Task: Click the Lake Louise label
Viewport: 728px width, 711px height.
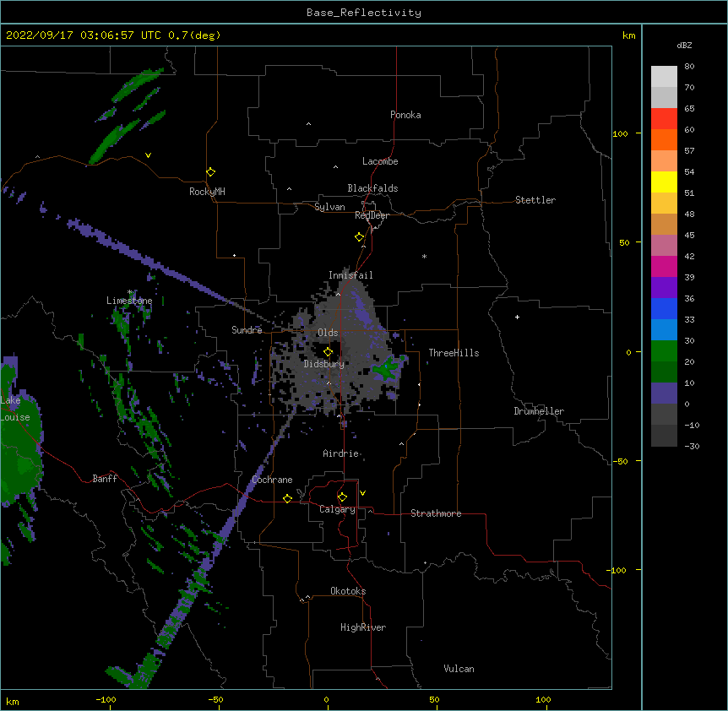Action: tap(15, 409)
